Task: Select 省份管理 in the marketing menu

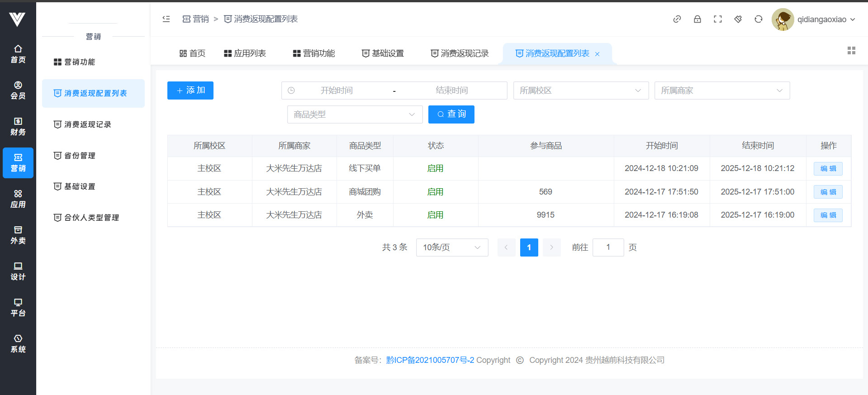Action: [80, 156]
